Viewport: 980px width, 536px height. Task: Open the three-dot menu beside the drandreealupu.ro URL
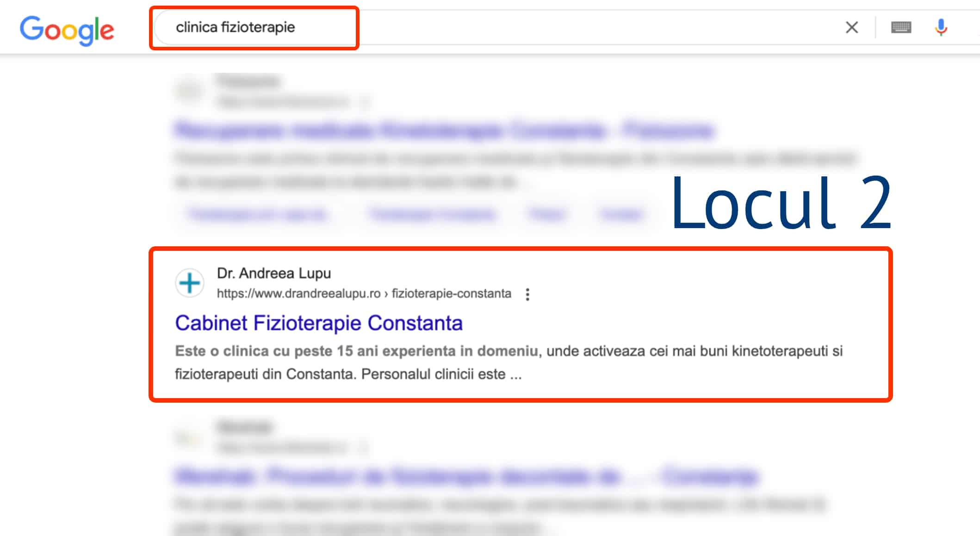point(527,294)
